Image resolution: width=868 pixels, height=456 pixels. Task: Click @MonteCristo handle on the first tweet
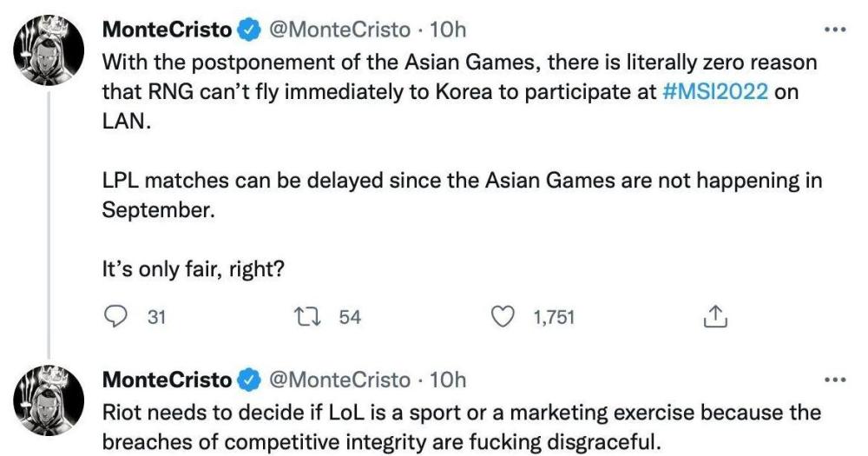340,30
